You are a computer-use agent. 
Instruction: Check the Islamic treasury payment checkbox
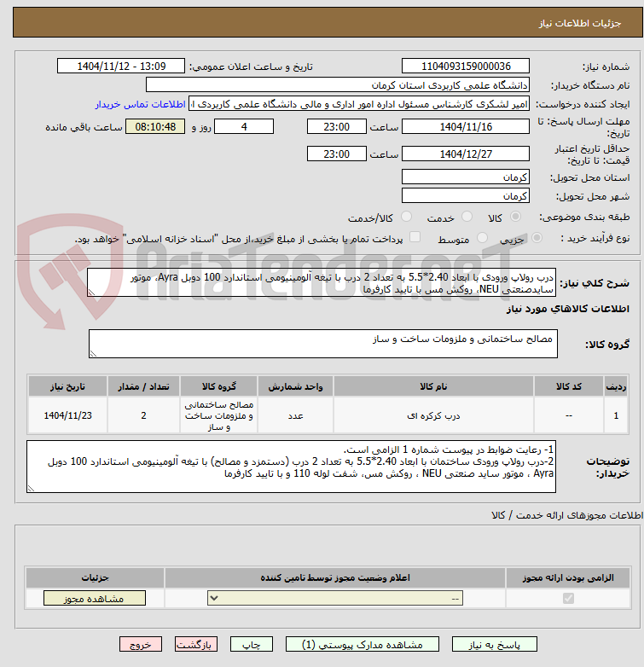pos(415,237)
